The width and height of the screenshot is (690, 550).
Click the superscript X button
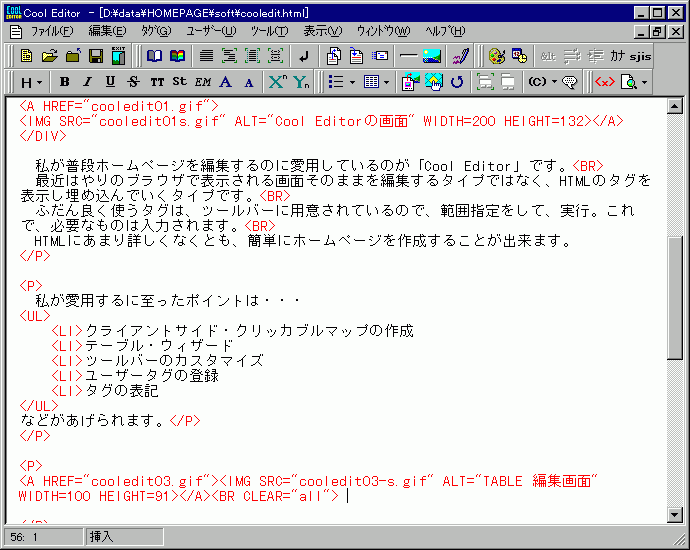(277, 81)
